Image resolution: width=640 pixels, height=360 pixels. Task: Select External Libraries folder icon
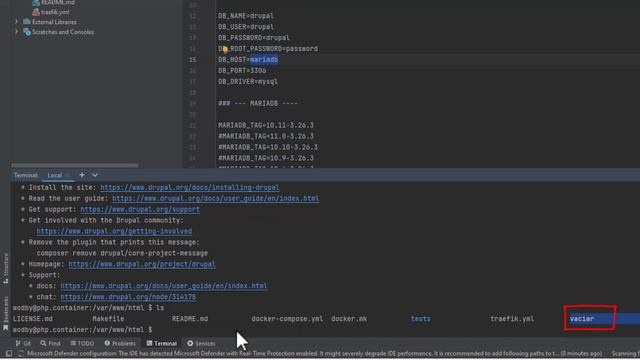[27, 22]
